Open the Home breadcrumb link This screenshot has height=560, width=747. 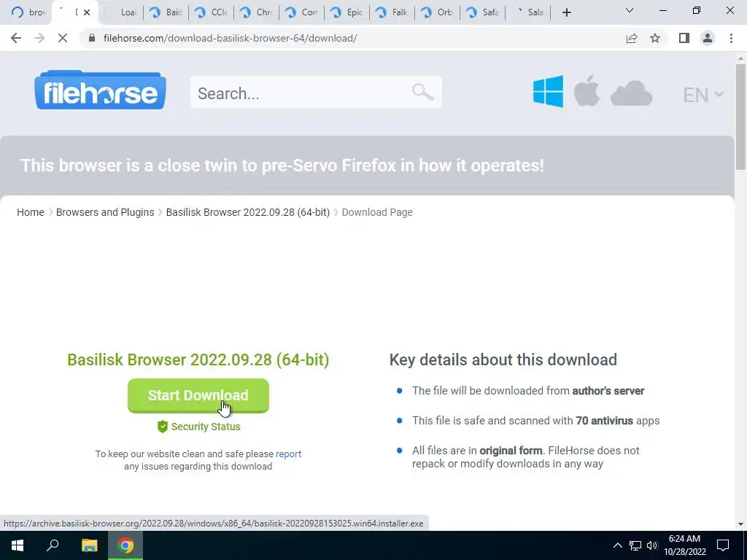point(31,212)
